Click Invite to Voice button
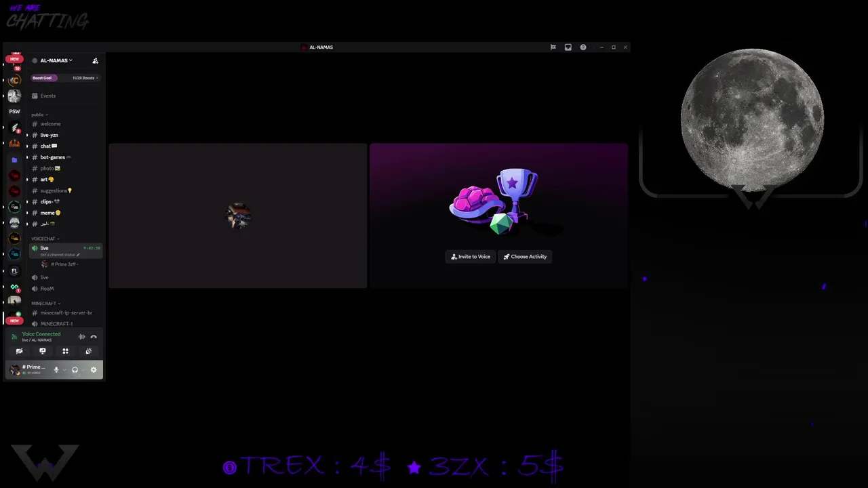Screen dimensions: 868x488 [471, 257]
